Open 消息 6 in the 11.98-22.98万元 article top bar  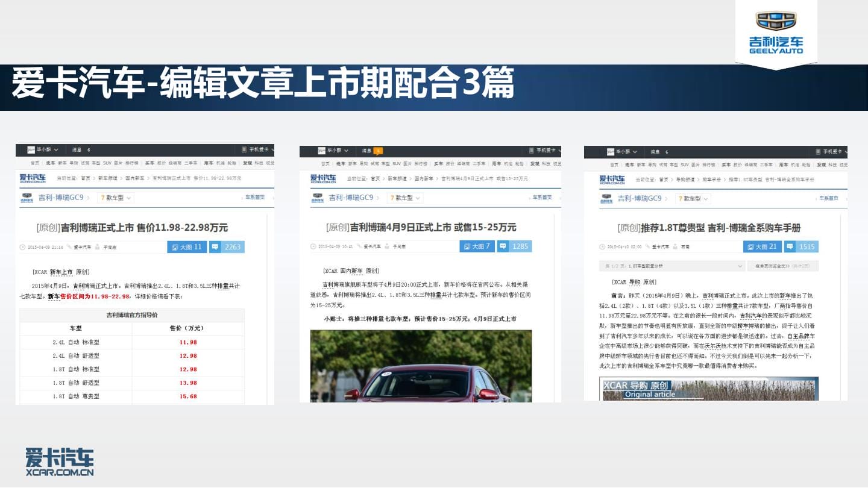81,149
